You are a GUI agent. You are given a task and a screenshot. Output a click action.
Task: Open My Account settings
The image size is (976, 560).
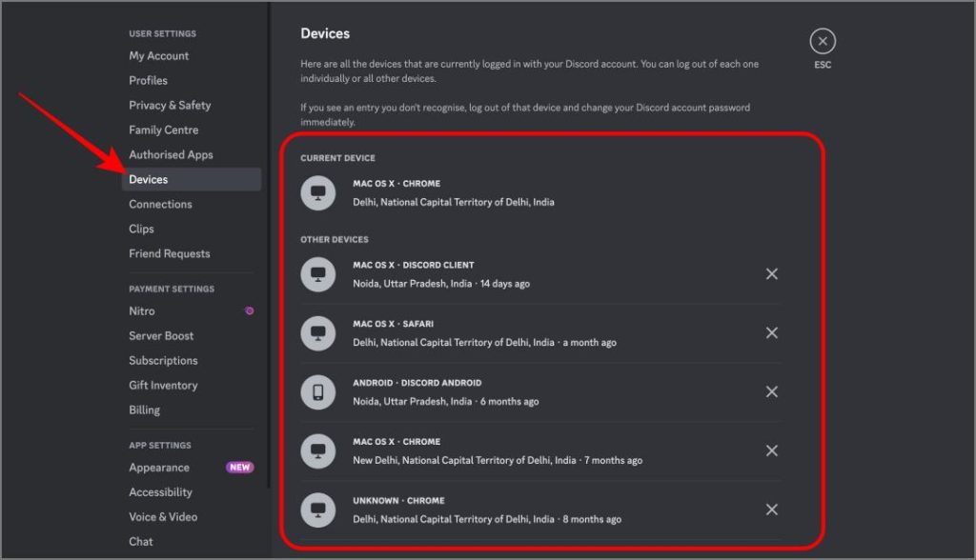pos(159,55)
